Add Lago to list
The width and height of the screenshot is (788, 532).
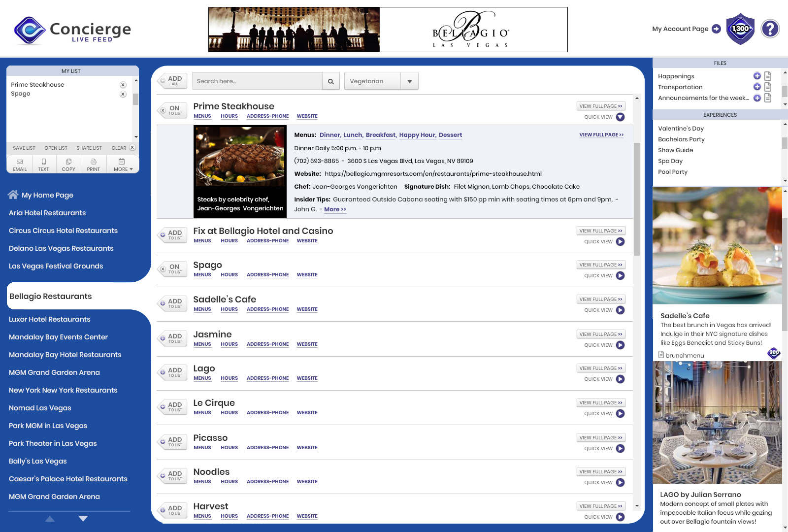pyautogui.click(x=172, y=372)
